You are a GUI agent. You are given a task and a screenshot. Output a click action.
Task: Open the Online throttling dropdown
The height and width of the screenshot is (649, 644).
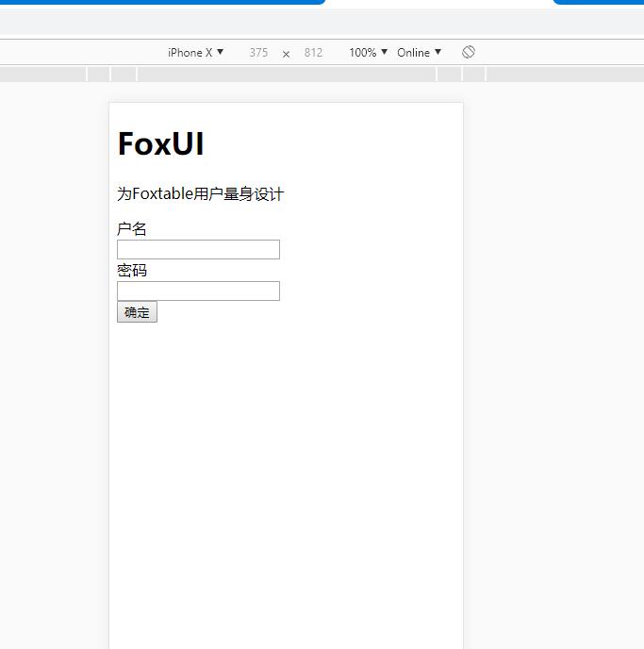pos(419,53)
